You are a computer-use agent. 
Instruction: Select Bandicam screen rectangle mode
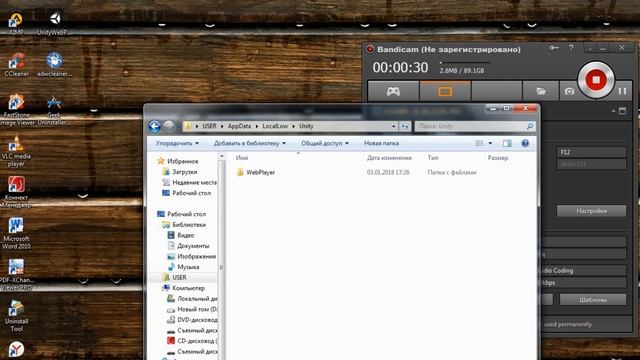tap(445, 91)
